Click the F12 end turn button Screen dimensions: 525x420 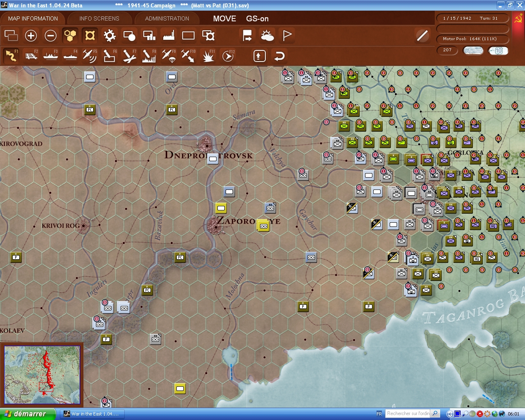pos(228,56)
